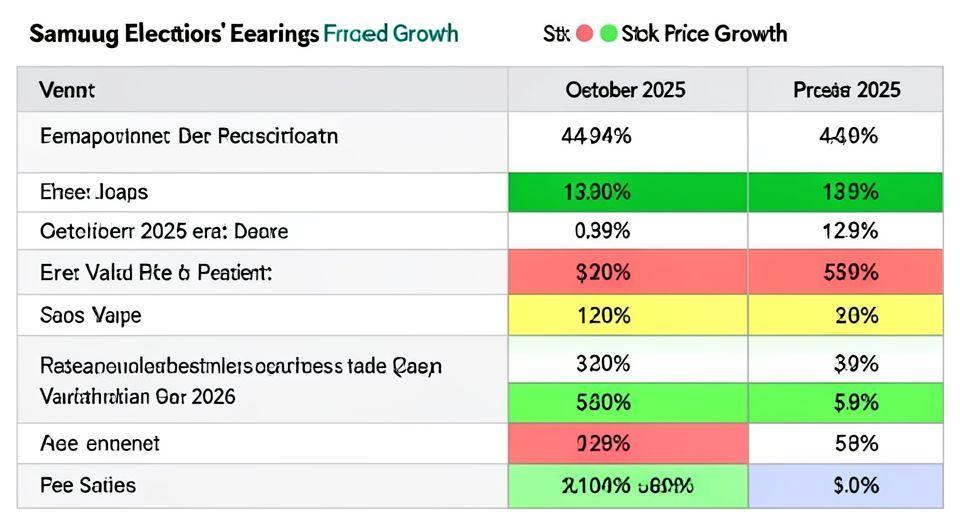Select the Oetober 2025 column header

tap(625, 90)
